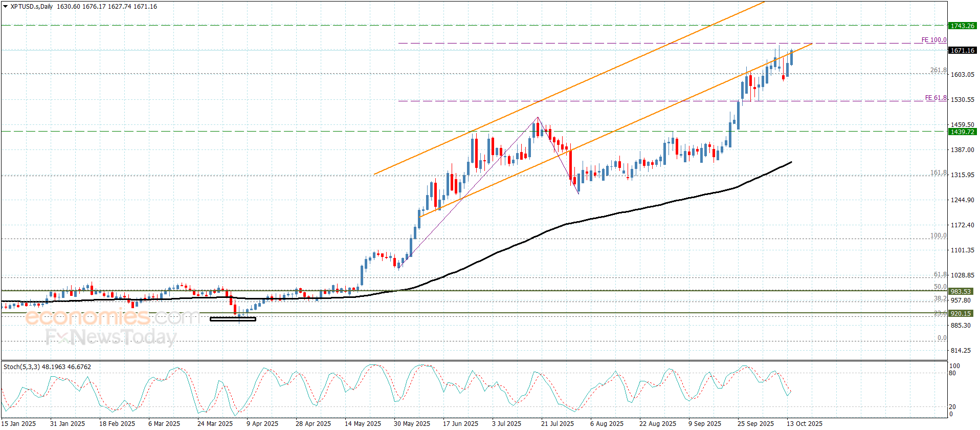Screen dimensions: 980x430
Task: Click the 0.0 Fibonacci level label
Action: [942, 338]
